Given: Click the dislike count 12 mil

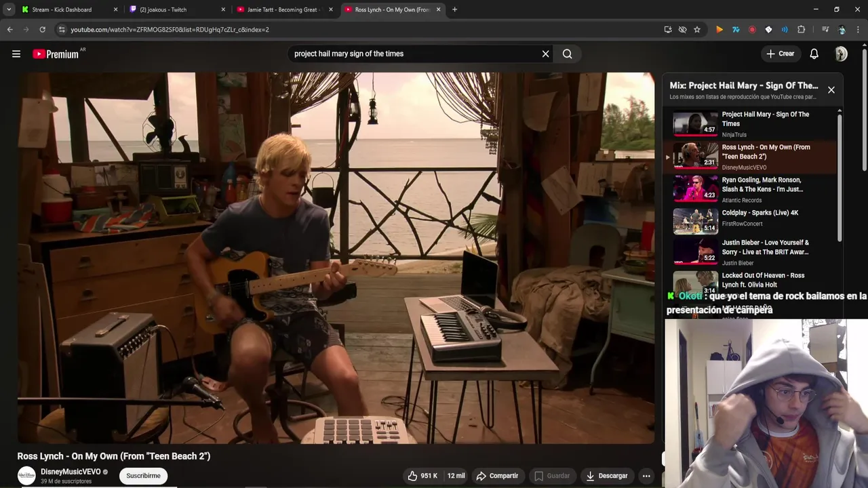Looking at the screenshot, I should point(456,476).
